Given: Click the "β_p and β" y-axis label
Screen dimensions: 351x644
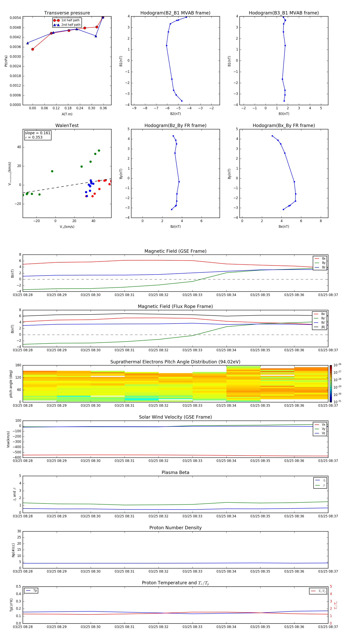Looking at the screenshot, I should tap(14, 494).
